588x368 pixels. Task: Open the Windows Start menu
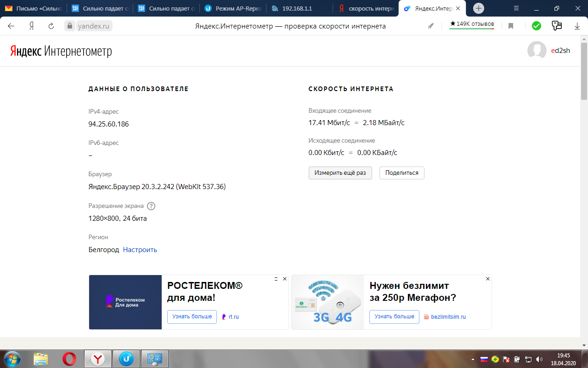(x=12, y=358)
